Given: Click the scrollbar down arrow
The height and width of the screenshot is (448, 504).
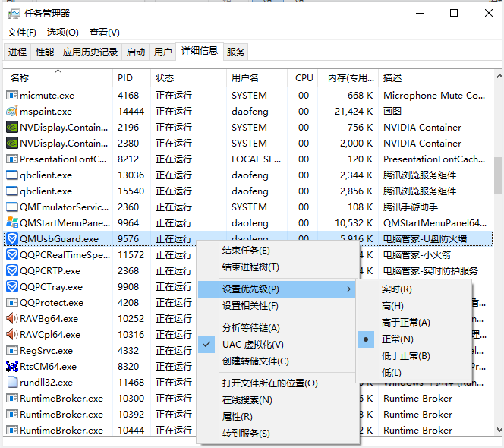Looking at the screenshot, I should [499, 430].
